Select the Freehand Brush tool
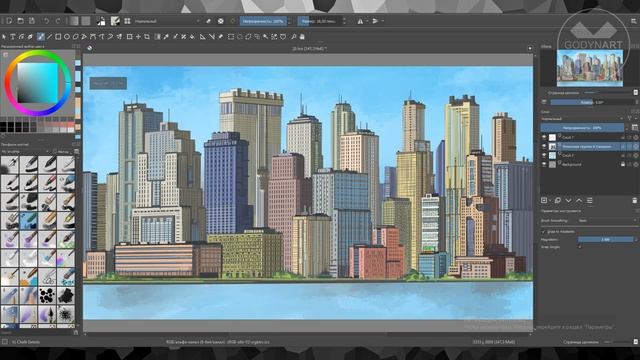 pyautogui.click(x=40, y=37)
